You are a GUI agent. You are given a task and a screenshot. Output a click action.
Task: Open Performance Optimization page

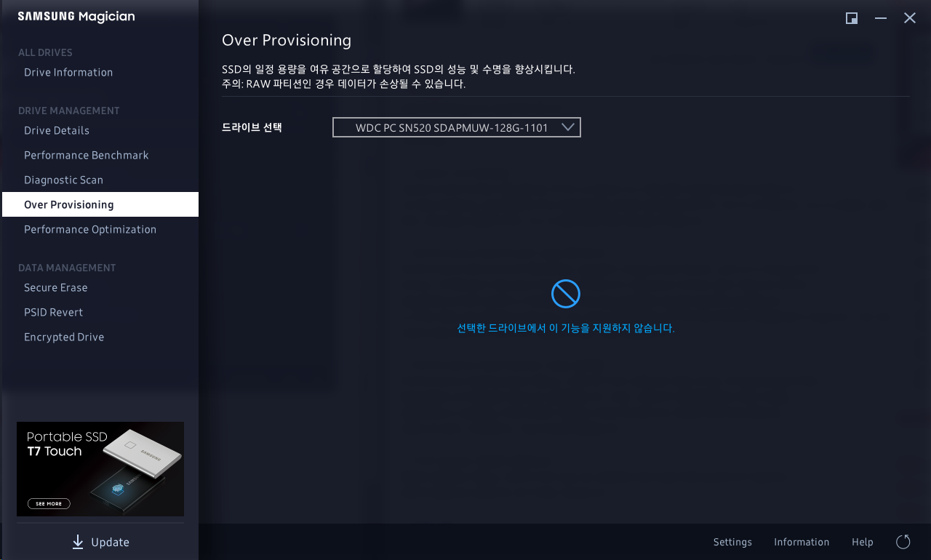coord(90,230)
